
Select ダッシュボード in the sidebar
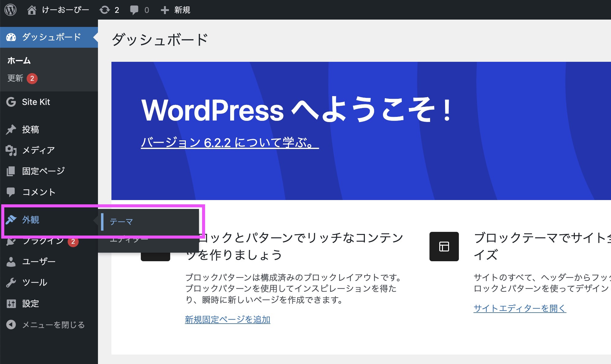[49, 37]
